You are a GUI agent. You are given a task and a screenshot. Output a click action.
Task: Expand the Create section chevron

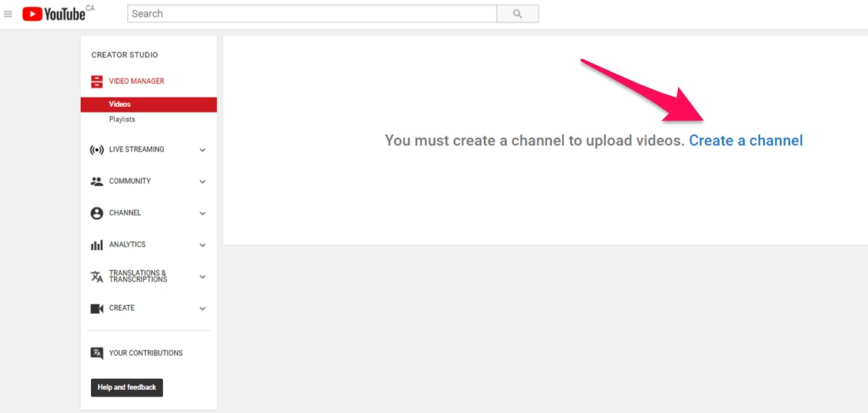203,308
